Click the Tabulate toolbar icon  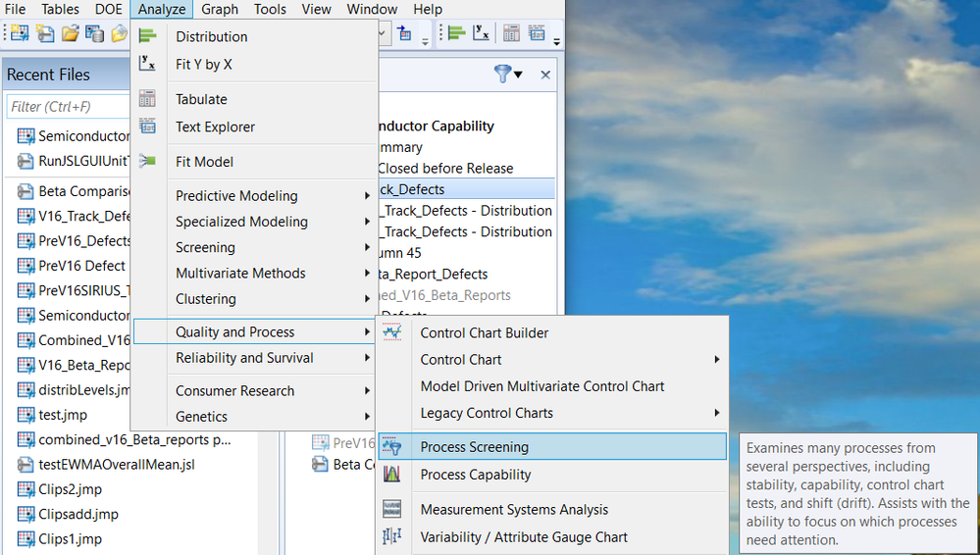[x=511, y=32]
